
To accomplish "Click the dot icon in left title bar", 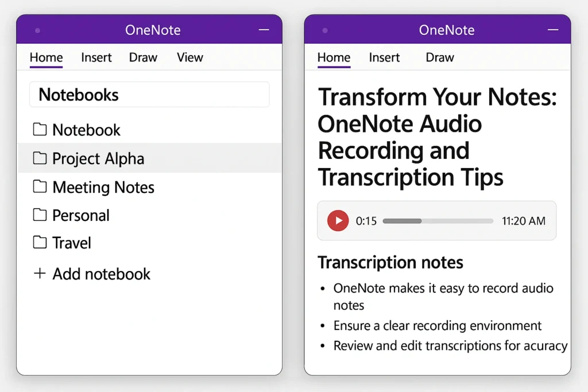I will [x=38, y=30].
